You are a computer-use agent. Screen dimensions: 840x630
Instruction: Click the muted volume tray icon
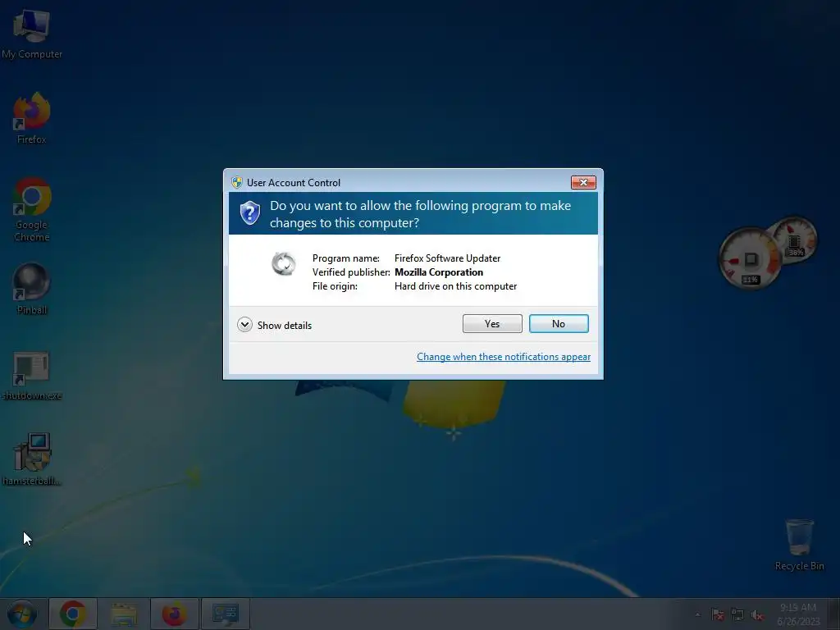[x=757, y=614]
